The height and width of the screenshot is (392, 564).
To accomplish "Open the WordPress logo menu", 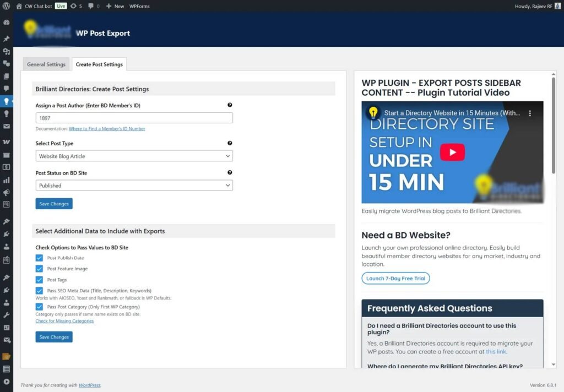I will coord(6,6).
